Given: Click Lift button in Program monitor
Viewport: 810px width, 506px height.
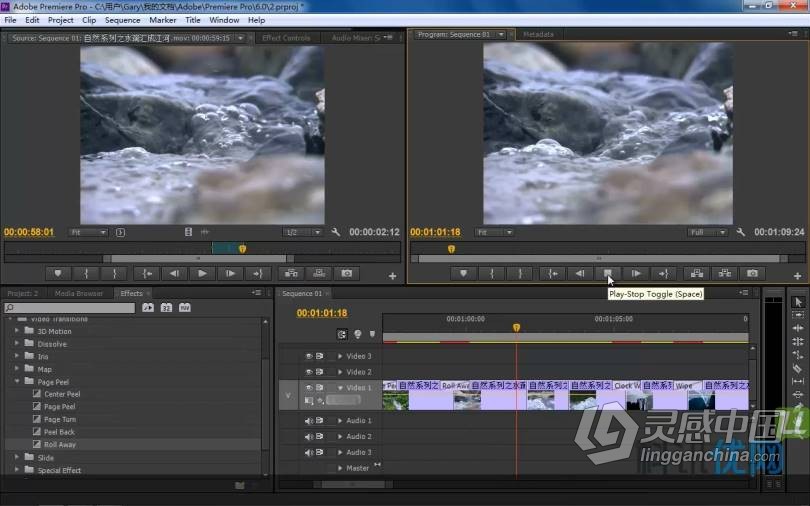Looking at the screenshot, I should point(696,273).
